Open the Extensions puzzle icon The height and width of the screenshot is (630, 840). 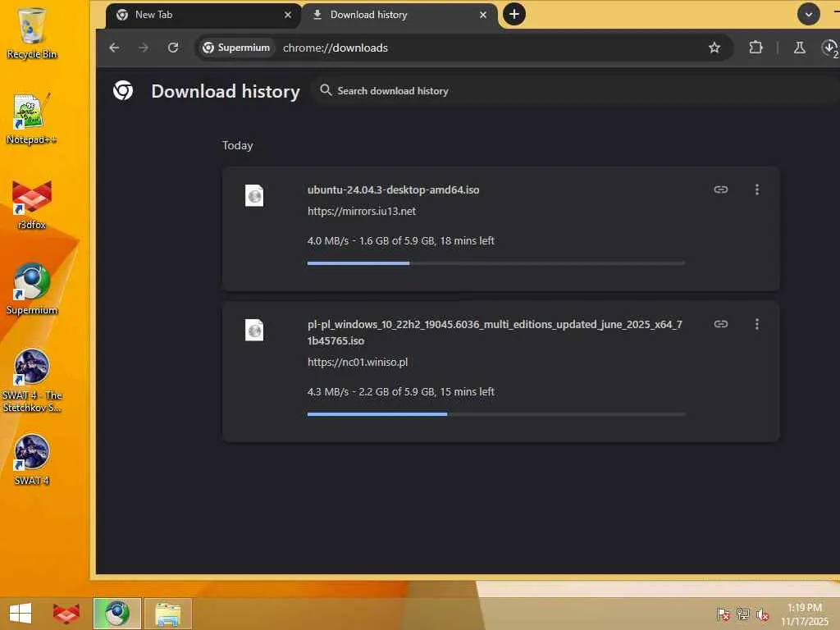click(x=756, y=48)
